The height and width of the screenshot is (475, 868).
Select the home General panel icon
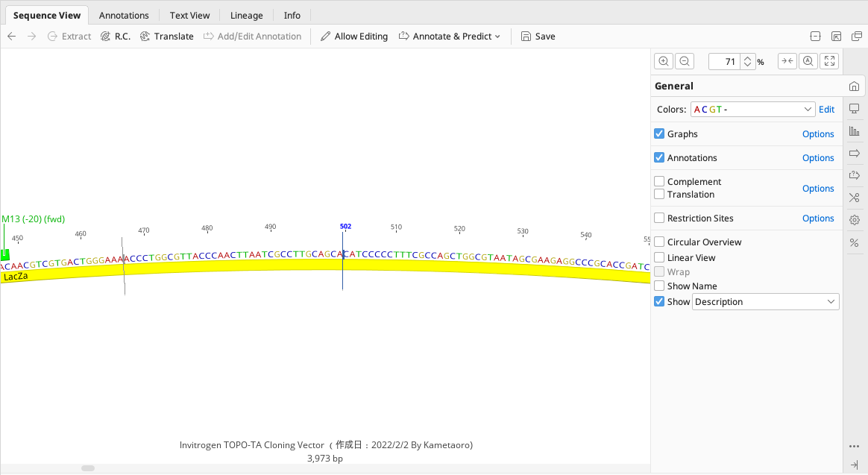coord(854,86)
